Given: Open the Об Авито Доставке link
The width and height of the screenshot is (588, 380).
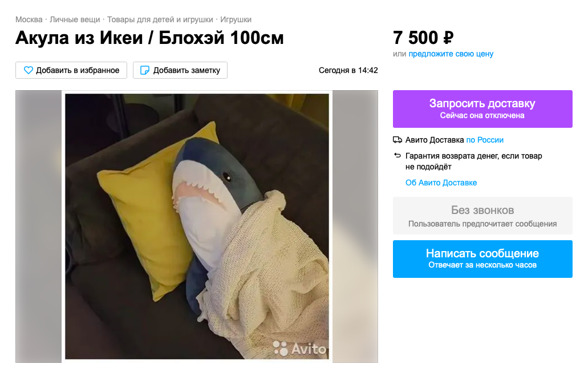Looking at the screenshot, I should click(x=441, y=183).
